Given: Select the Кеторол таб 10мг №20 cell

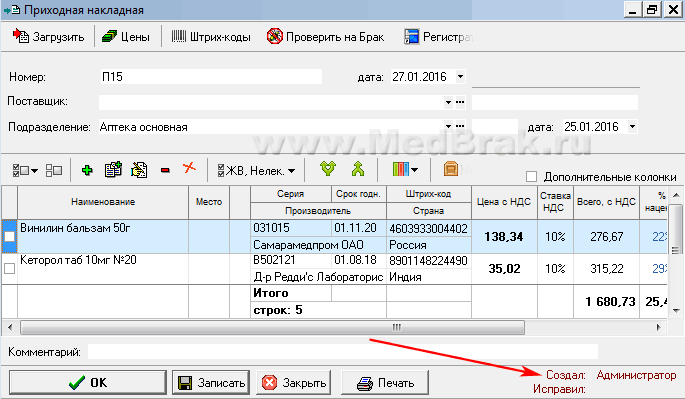Looking at the screenshot, I should pos(103,268).
